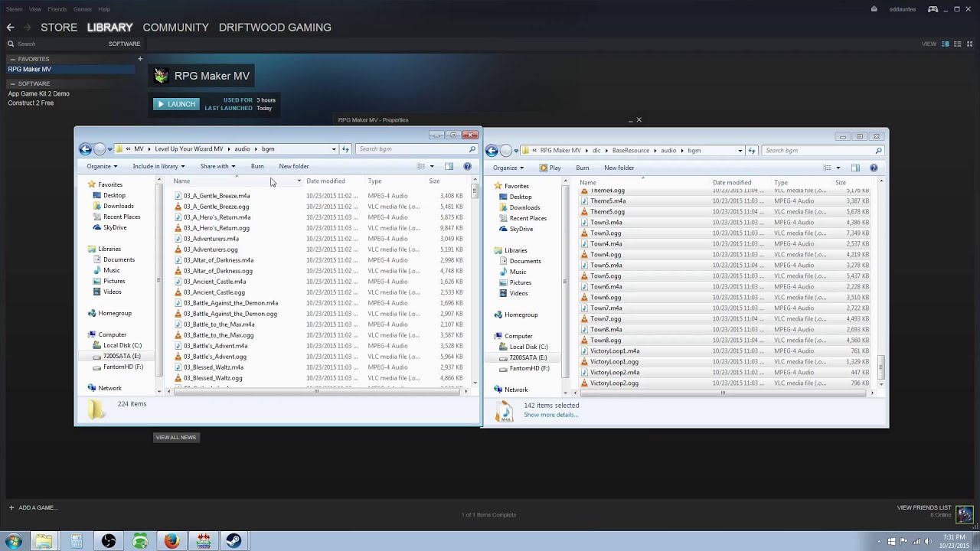Open Steam from the taskbar

tap(234, 541)
